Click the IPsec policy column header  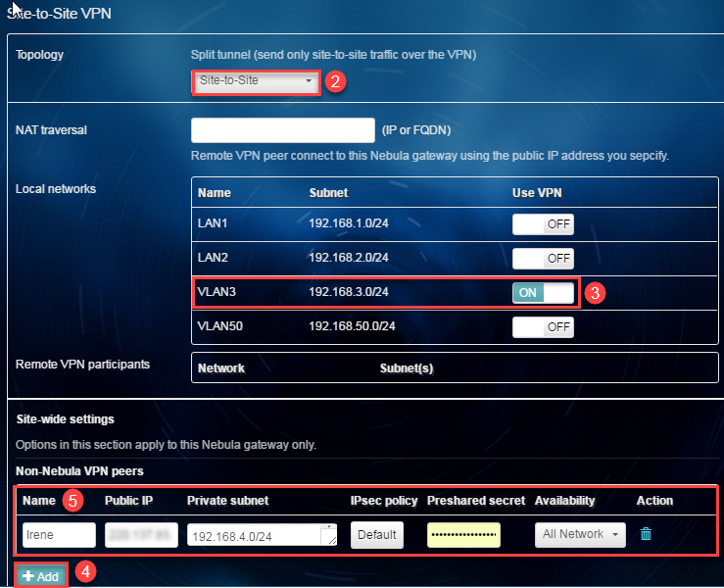384,501
